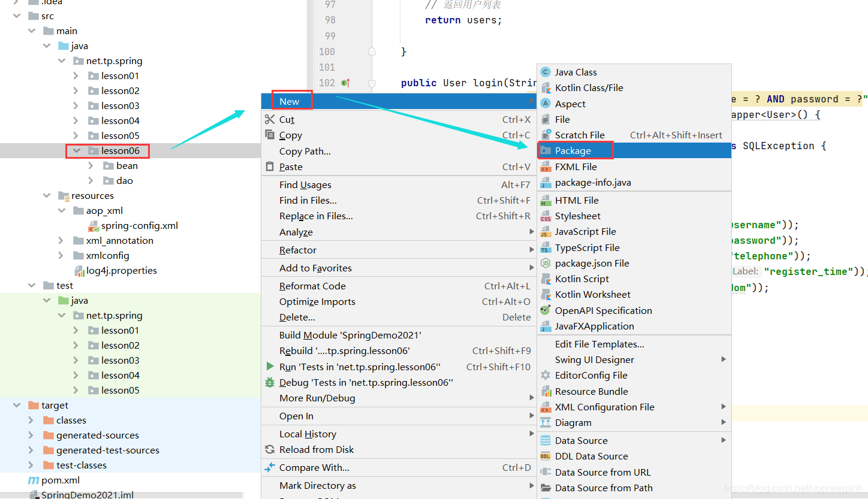Click the Data Source database icon
The image size is (868, 499).
[545, 440]
